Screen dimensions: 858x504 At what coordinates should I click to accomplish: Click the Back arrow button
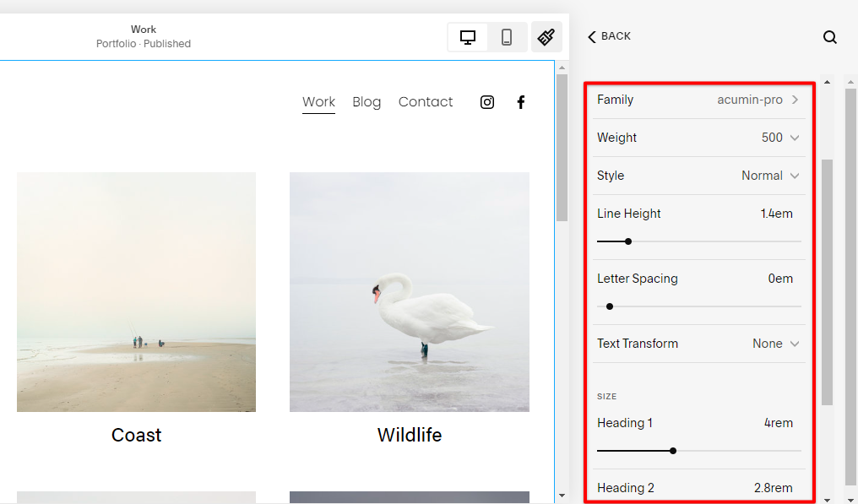[610, 36]
